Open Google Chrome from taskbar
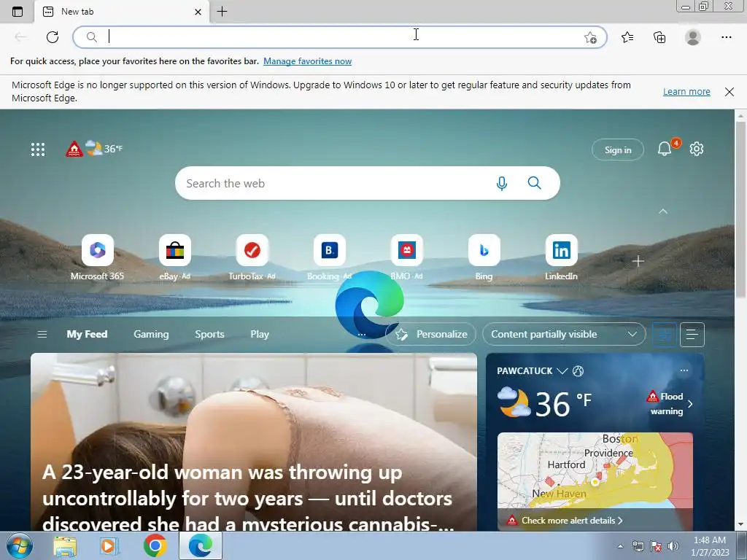747x560 pixels. [x=155, y=545]
